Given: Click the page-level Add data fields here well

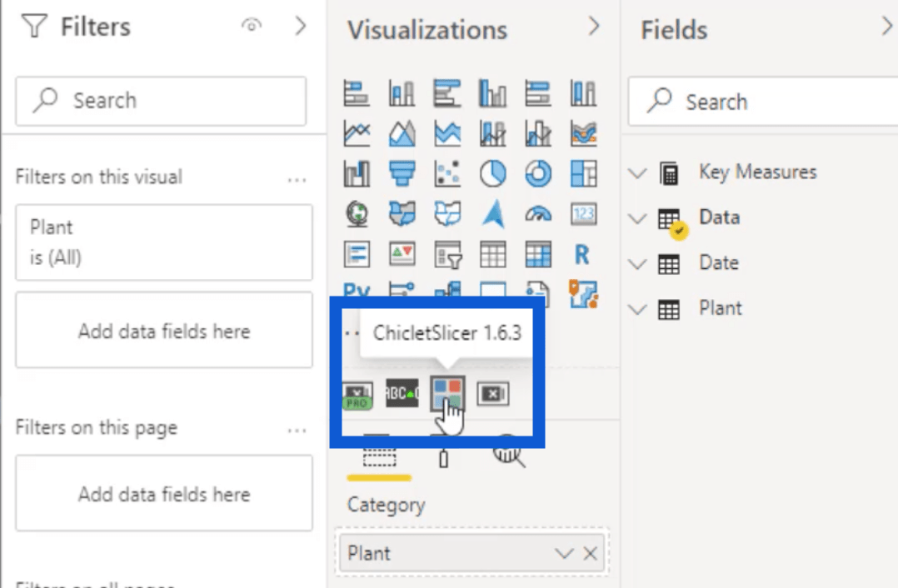Looking at the screenshot, I should (164, 493).
